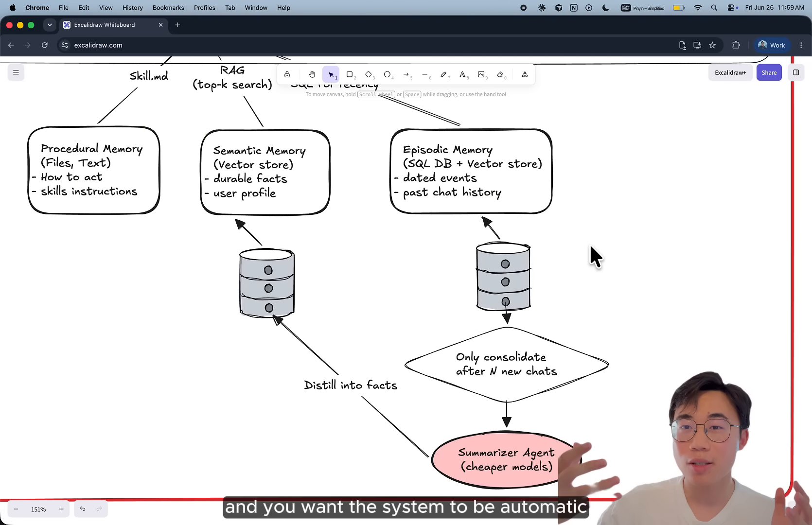Viewport: 812px width, 525px height.
Task: Open the Wi-Fi status menu
Action: pos(698,8)
